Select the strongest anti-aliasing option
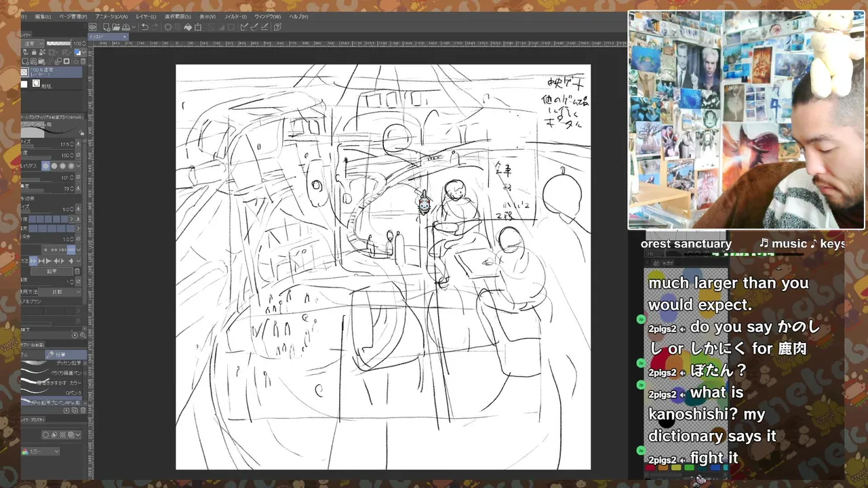The height and width of the screenshot is (488, 868). tap(71, 166)
